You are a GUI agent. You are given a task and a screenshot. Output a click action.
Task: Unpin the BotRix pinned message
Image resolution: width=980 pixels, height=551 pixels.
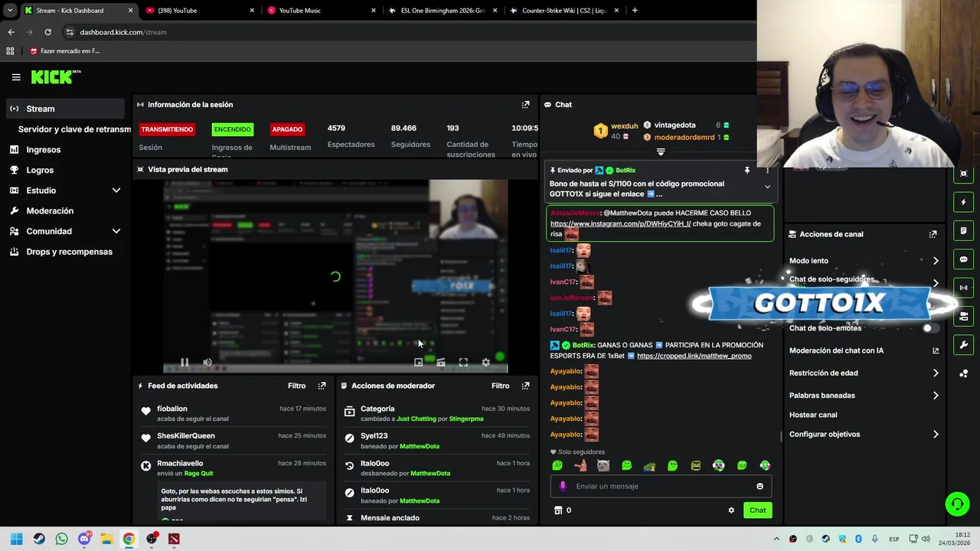747,171
